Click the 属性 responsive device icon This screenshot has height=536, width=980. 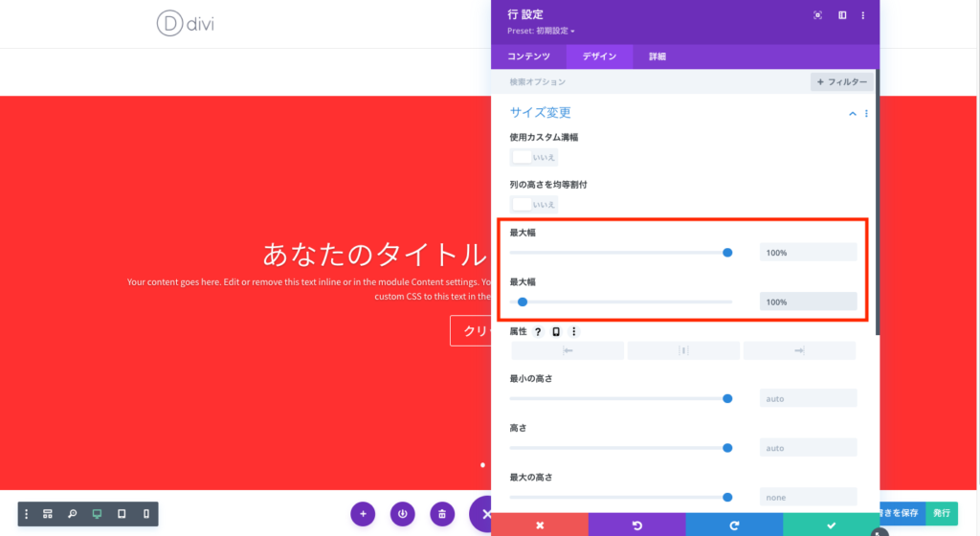pyautogui.click(x=556, y=332)
